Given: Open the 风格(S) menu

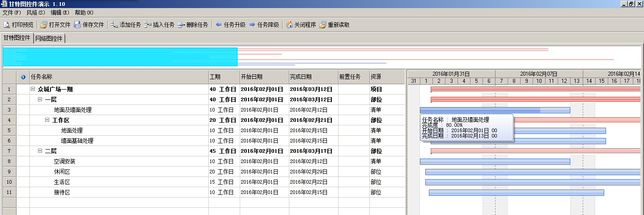Looking at the screenshot, I should 36,13.
